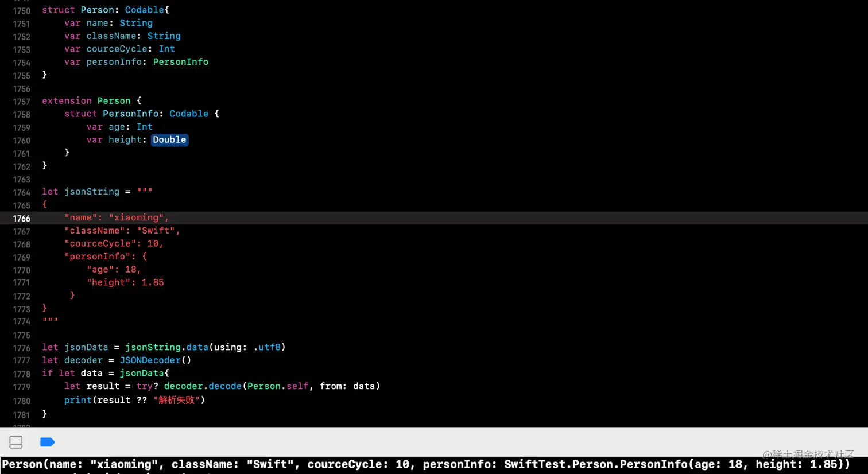868x474 pixels.
Task: Click 'extension Person {' line
Action: [x=92, y=100]
